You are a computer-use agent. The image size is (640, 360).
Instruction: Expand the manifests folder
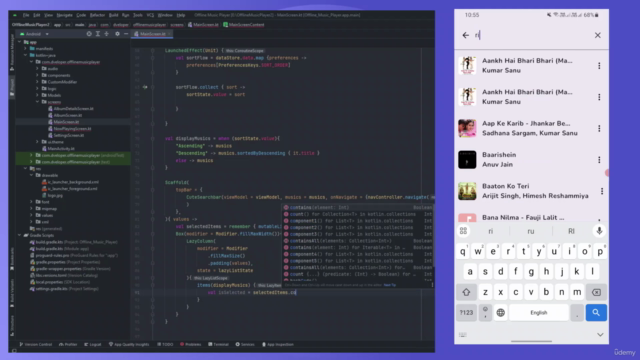tap(25, 49)
